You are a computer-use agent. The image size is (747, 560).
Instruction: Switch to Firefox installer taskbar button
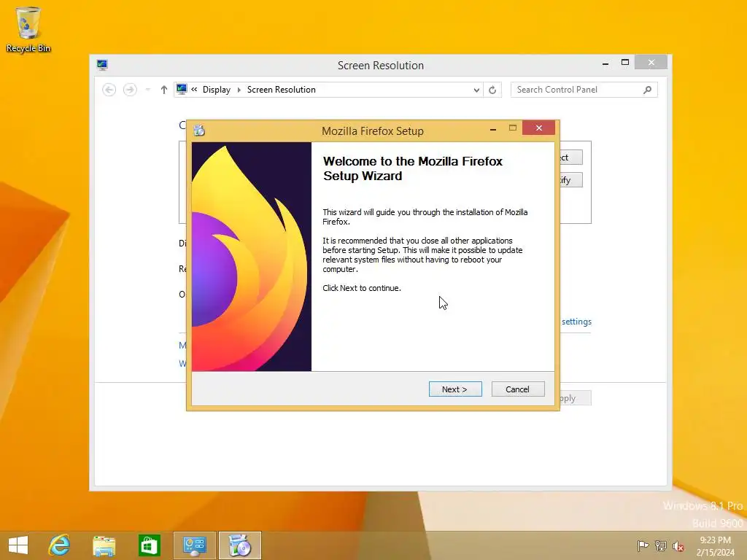click(x=239, y=545)
